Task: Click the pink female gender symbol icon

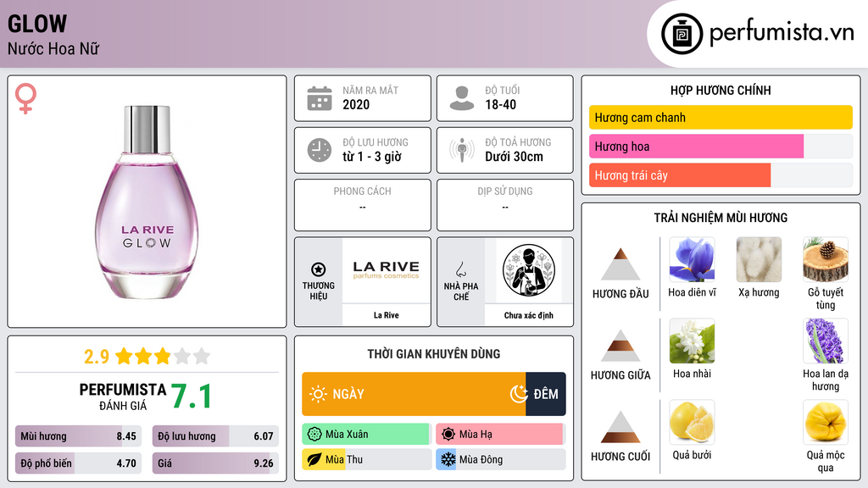Action: (25, 98)
